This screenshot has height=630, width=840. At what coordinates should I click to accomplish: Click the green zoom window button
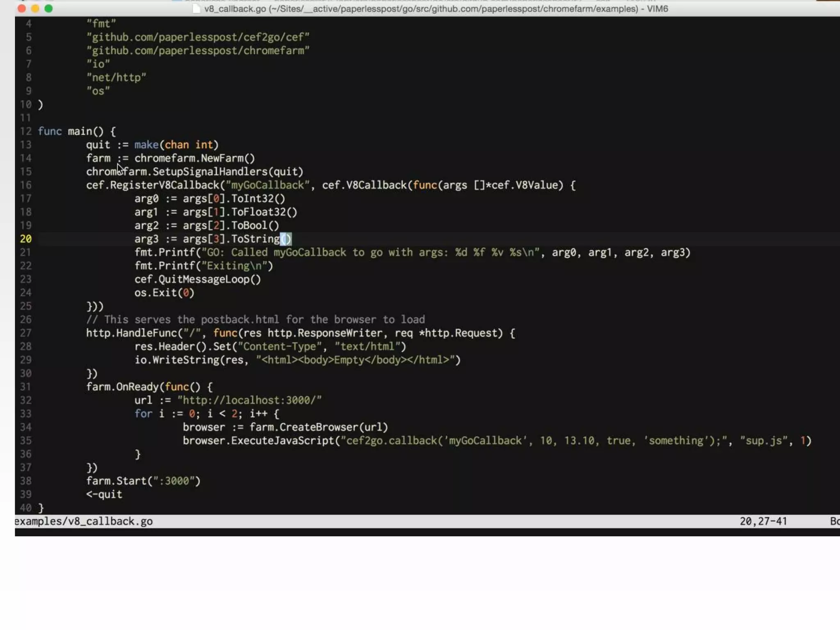(48, 9)
